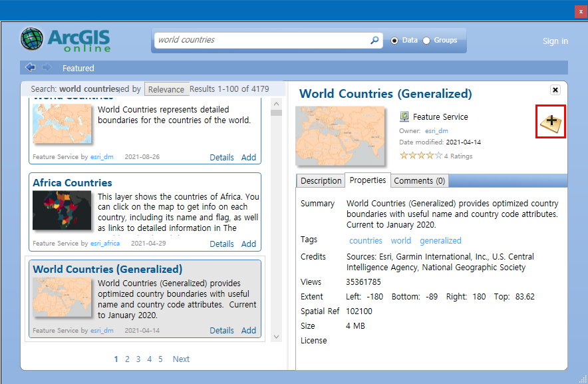Close the World Countries details panel
This screenshot has height=384, width=588.
555,90
